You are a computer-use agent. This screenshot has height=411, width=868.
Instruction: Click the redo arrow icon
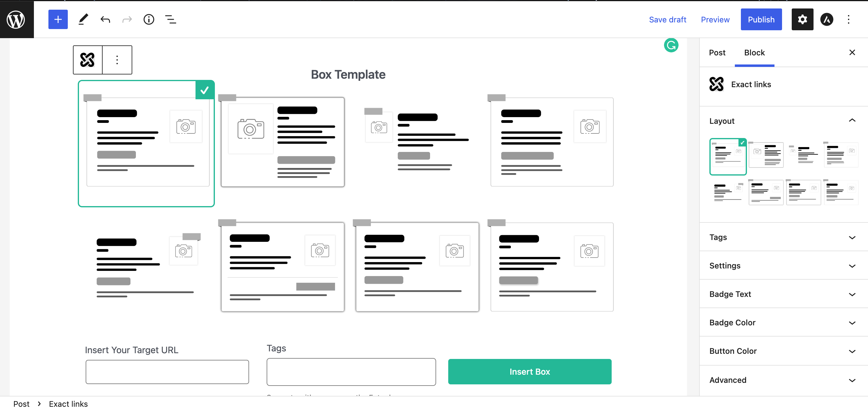pyautogui.click(x=126, y=19)
